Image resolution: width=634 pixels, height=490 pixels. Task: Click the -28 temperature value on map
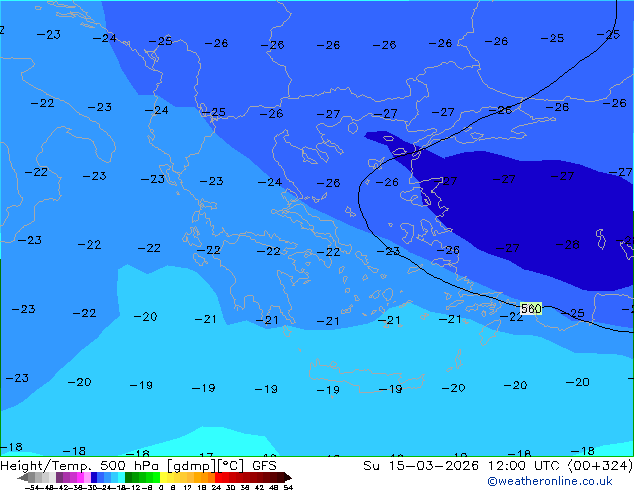[x=567, y=245]
